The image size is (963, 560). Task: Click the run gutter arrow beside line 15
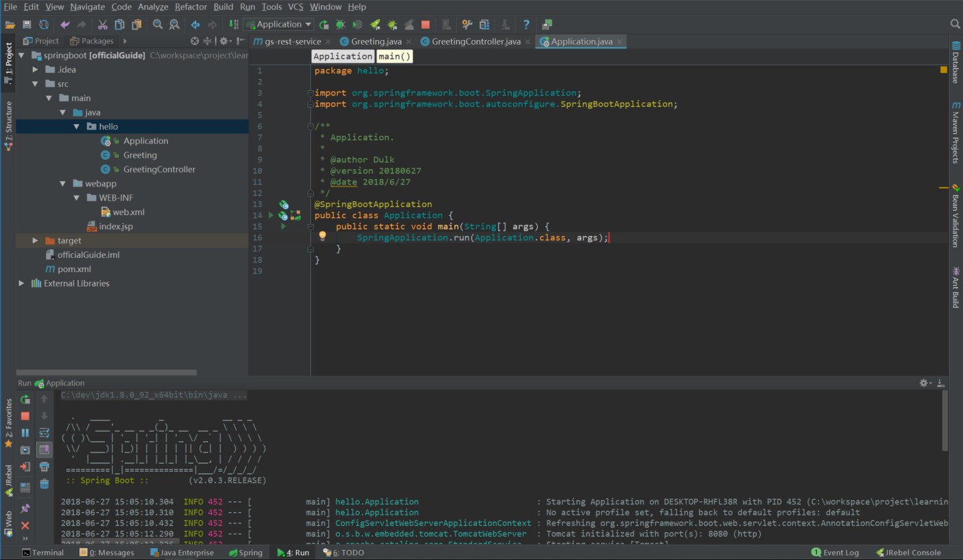click(284, 227)
